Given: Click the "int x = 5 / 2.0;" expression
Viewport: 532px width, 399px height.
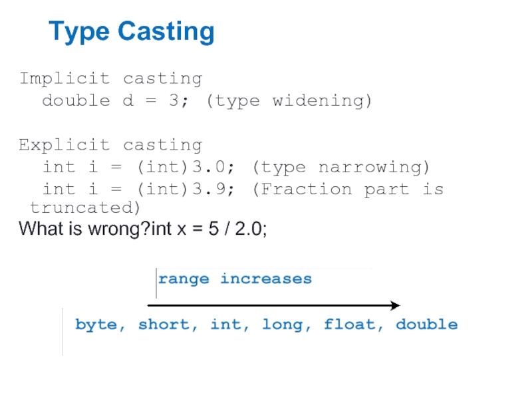Looking at the screenshot, I should pos(209,229).
